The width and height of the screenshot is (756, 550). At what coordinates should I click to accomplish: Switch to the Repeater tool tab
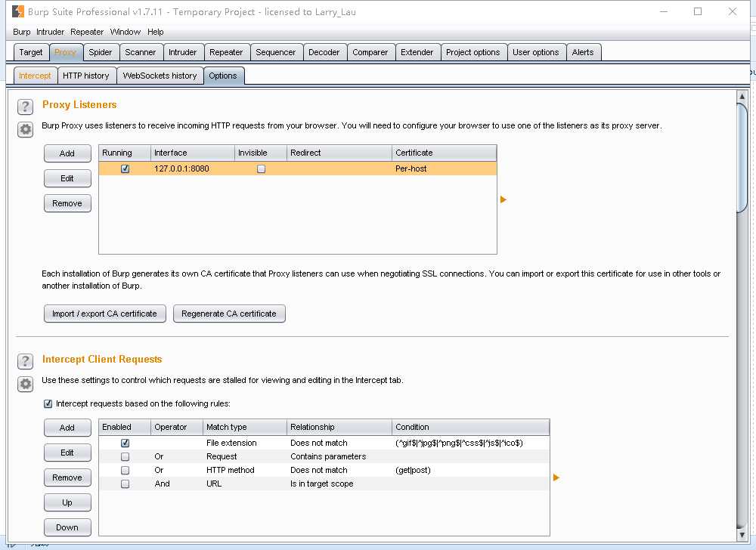click(x=226, y=52)
